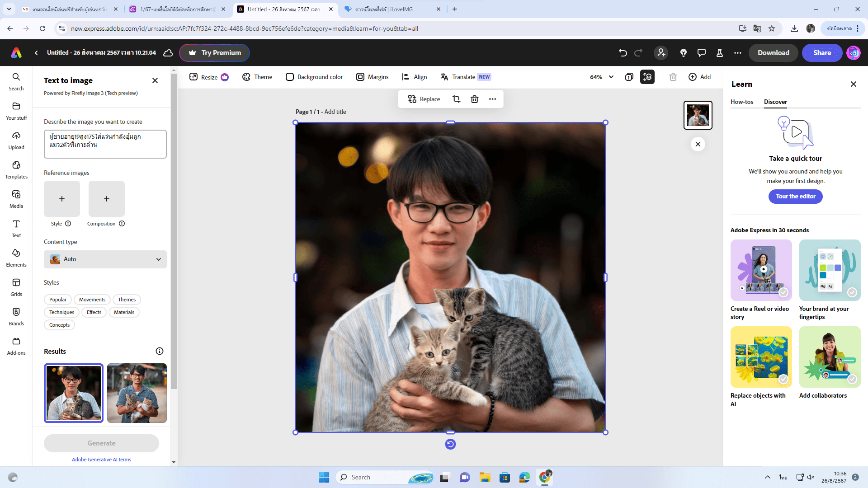
Task: Switch to the Discover tab
Action: pyautogui.click(x=775, y=102)
